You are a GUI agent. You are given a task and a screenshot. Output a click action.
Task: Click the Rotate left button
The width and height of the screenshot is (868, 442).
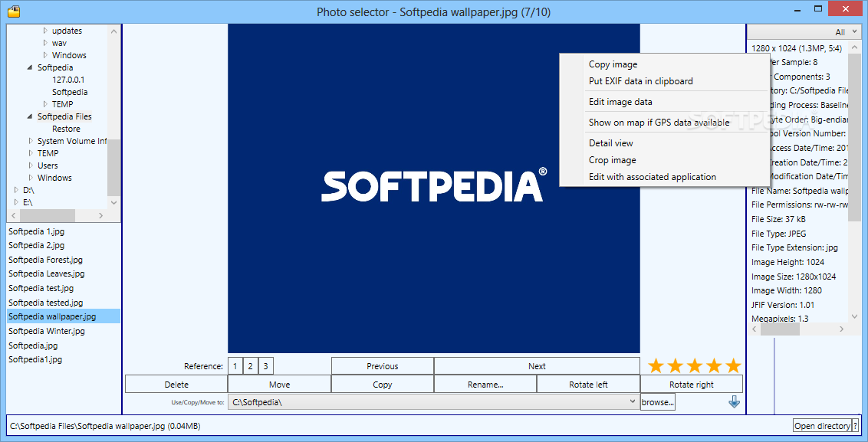[588, 385]
